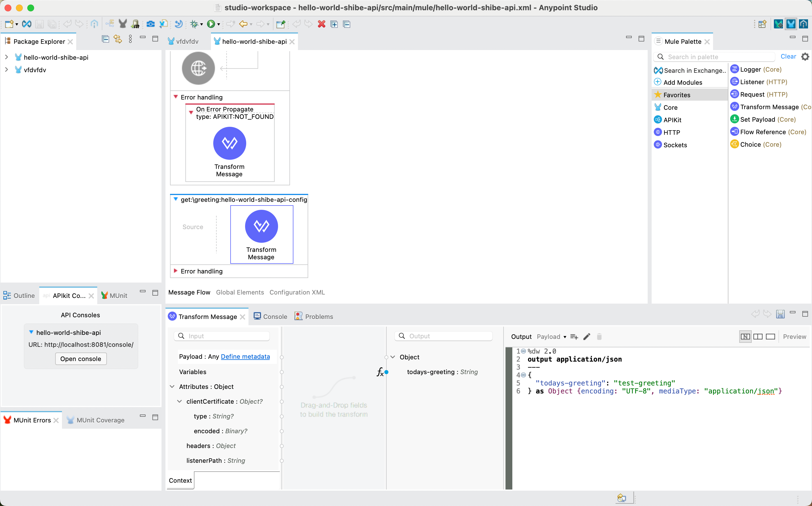Click the red X delete toolbar icon
Screen dimensions: 812x506
click(321, 24)
